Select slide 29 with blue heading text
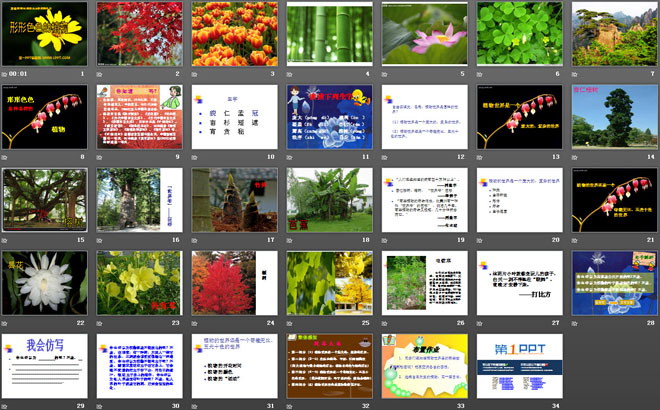This screenshot has height=410, width=660. point(45,367)
